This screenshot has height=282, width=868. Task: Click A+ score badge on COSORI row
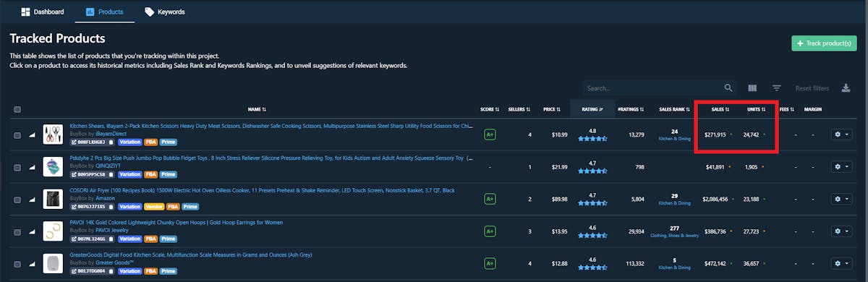(x=490, y=199)
